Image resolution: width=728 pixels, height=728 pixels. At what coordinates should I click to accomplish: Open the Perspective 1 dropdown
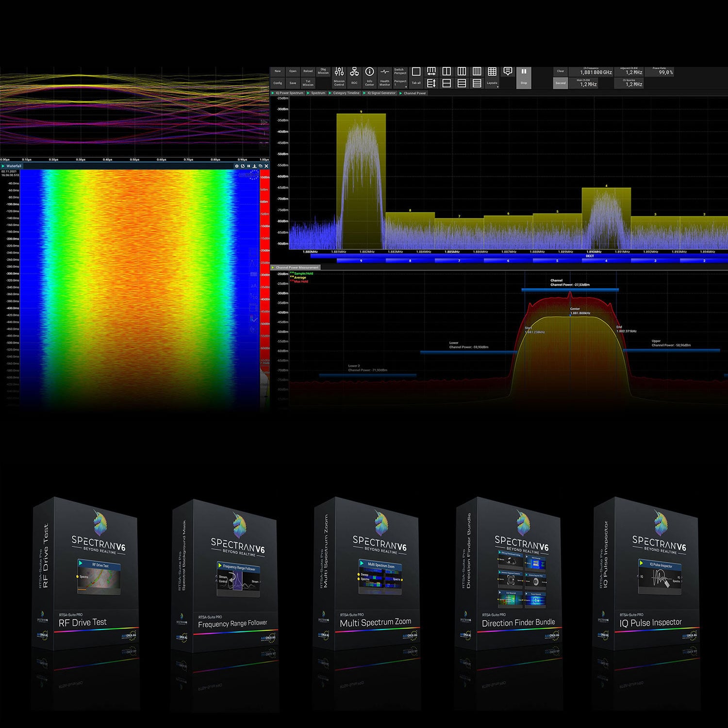click(400, 83)
